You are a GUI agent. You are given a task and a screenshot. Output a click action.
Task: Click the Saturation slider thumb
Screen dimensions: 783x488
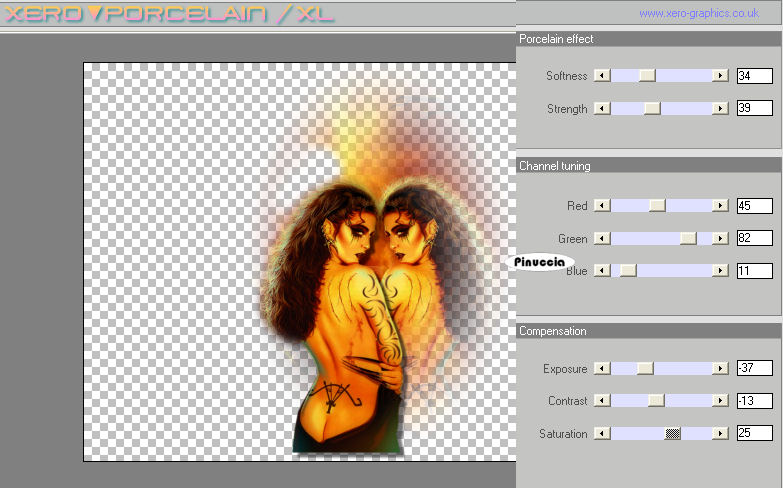673,433
